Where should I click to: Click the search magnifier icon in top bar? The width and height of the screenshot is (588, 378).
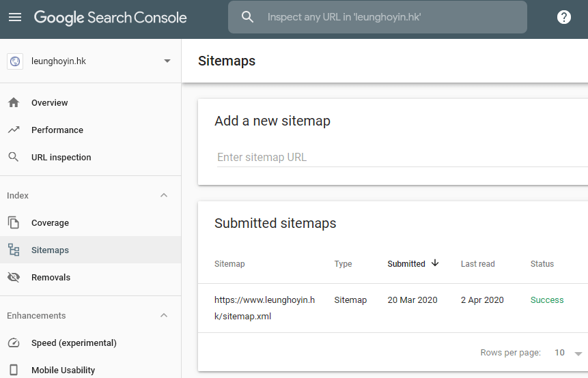[x=247, y=17]
